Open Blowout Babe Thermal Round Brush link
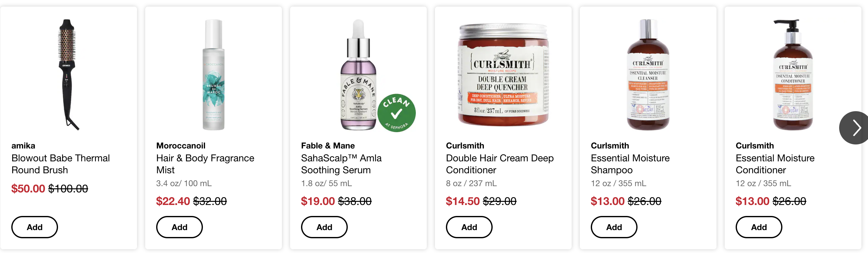Screen dimensions: 868x253 click(x=61, y=164)
